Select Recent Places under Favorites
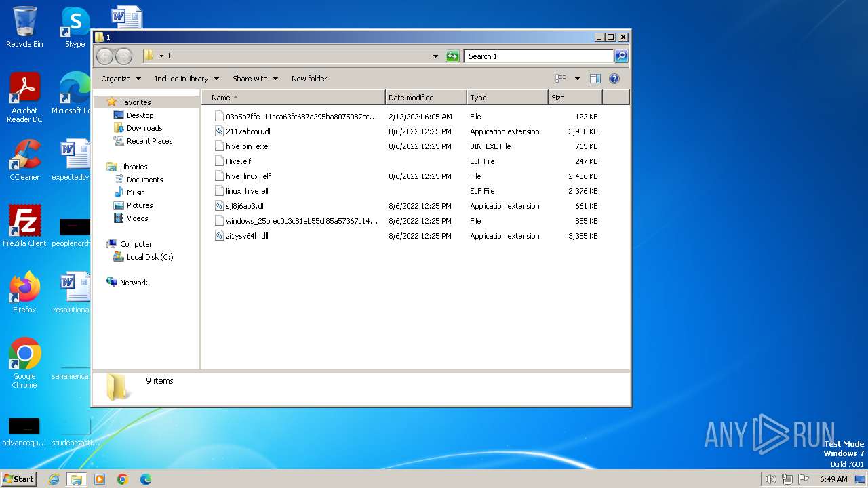The width and height of the screenshot is (868, 488). point(149,141)
